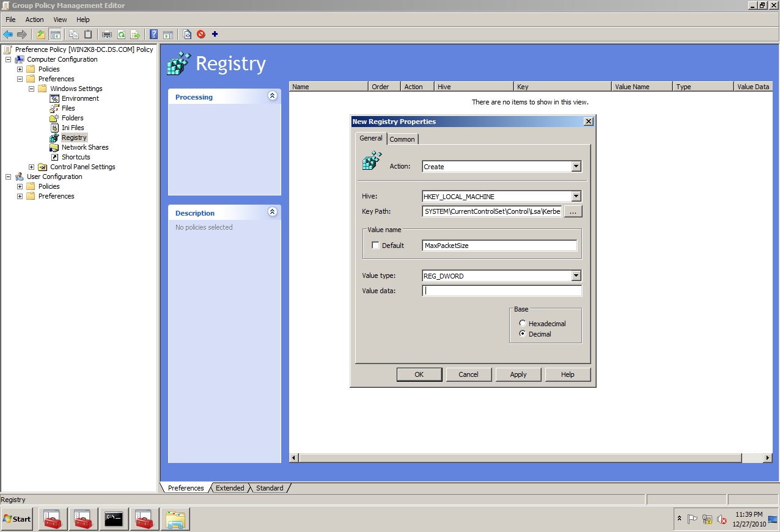The height and width of the screenshot is (532, 780).
Task: Click the Export List toolbar icon
Action: pos(135,34)
